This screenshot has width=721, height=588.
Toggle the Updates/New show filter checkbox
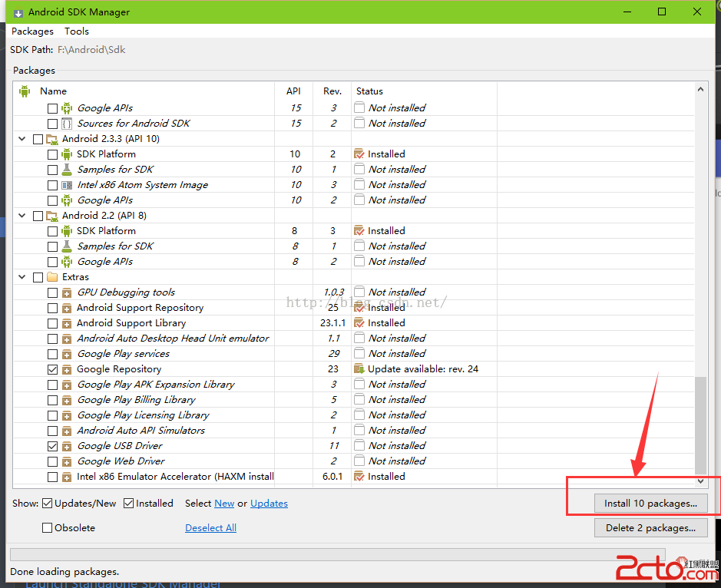point(47,504)
